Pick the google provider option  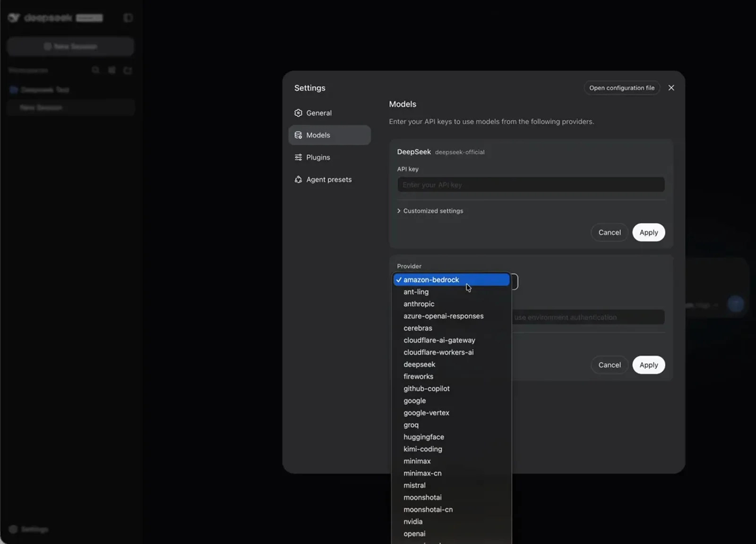(451, 400)
